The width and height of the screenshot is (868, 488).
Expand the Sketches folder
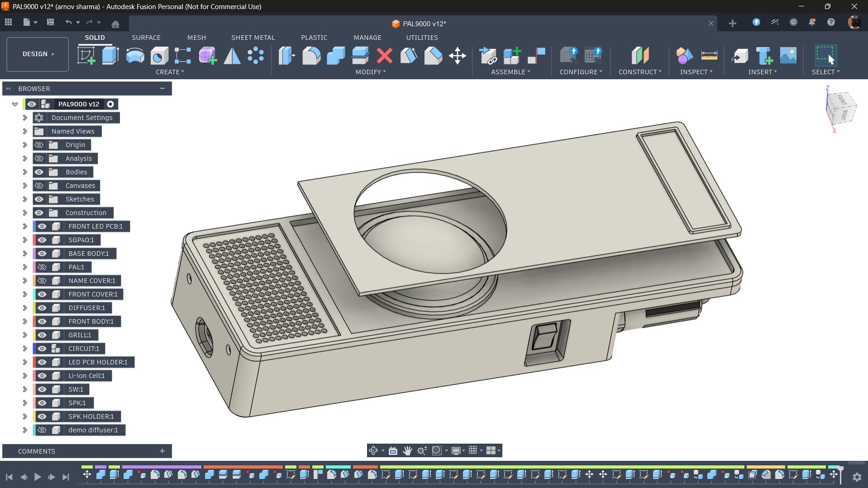point(25,199)
